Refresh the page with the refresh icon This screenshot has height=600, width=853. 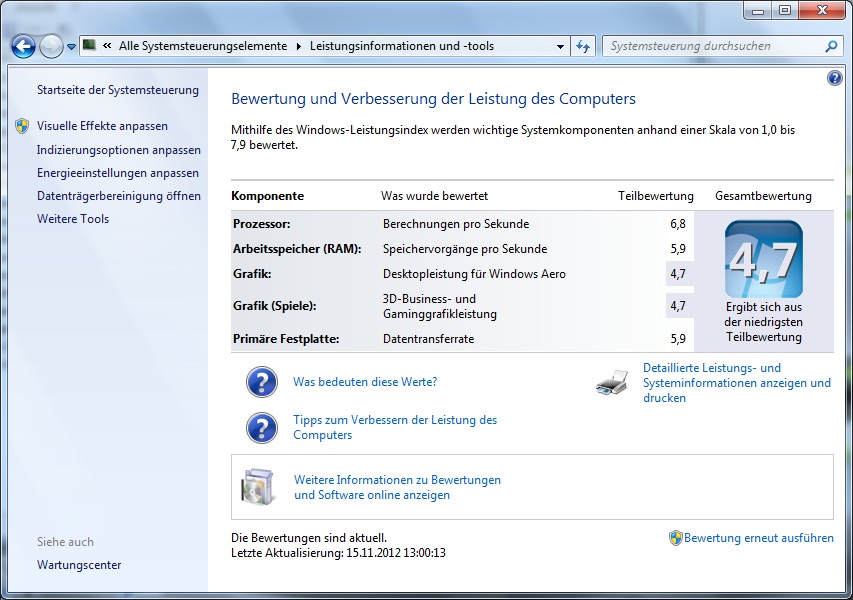pyautogui.click(x=583, y=47)
